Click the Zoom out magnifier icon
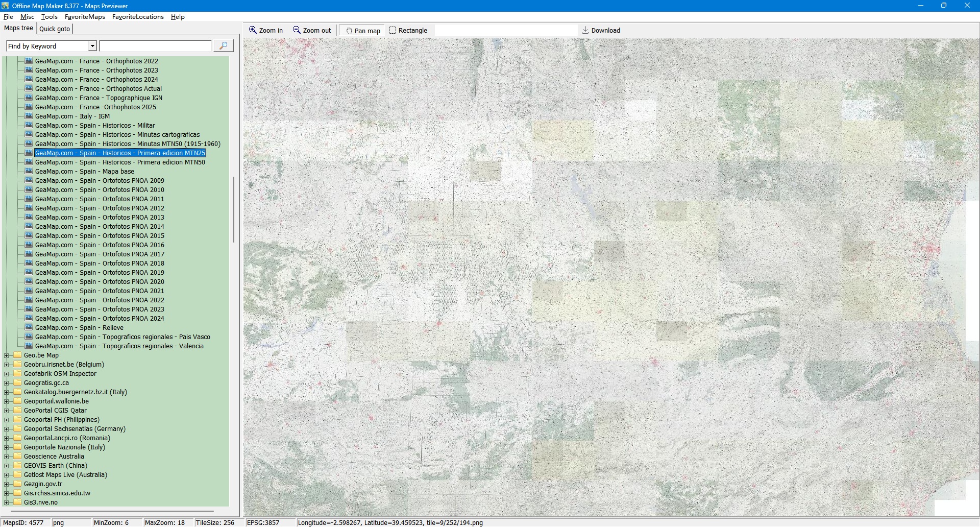Image resolution: width=980 pixels, height=527 pixels. click(x=297, y=30)
